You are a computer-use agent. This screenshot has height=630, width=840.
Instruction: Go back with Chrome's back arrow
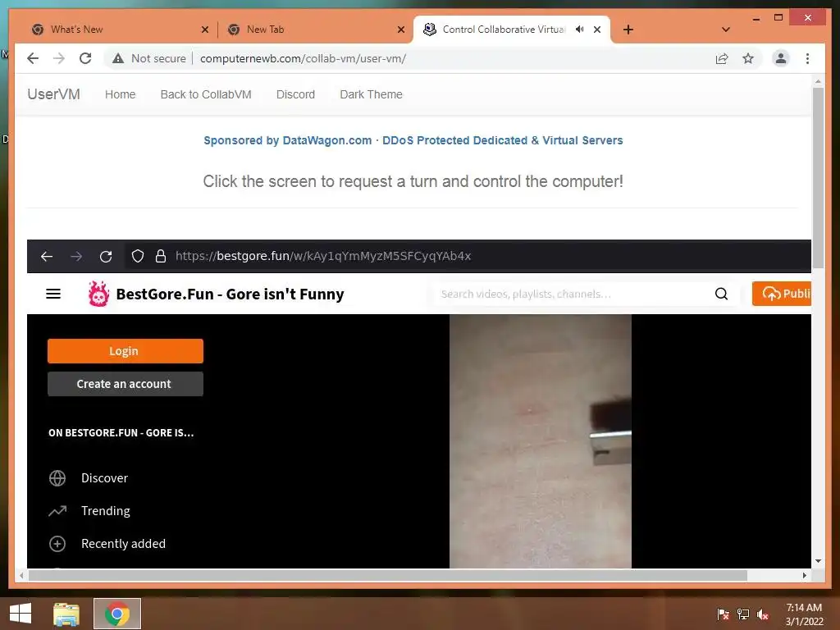coord(33,58)
